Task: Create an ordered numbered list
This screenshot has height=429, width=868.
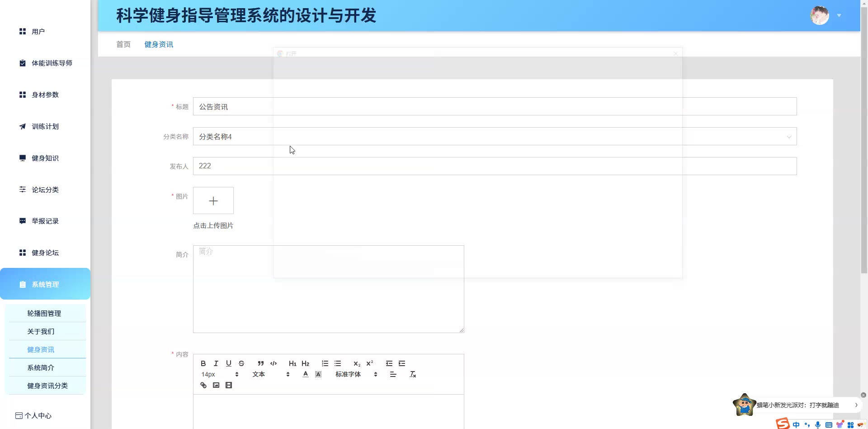Action: click(x=325, y=363)
